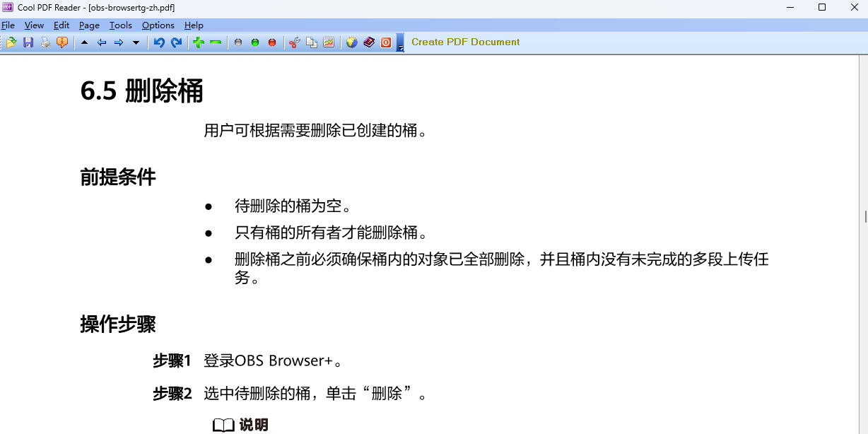Launch the web browser via the Globe icon
Screen dimensions: 868x434
351,42
